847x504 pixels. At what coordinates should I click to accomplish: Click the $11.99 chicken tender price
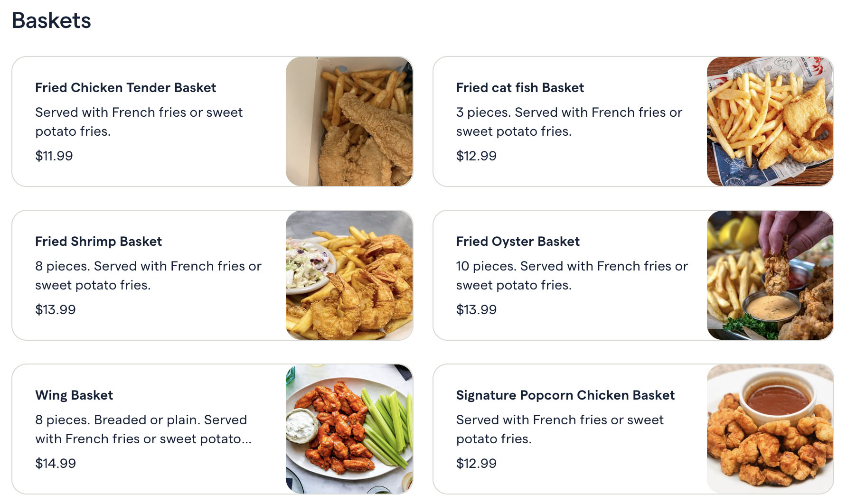pyautogui.click(x=54, y=156)
